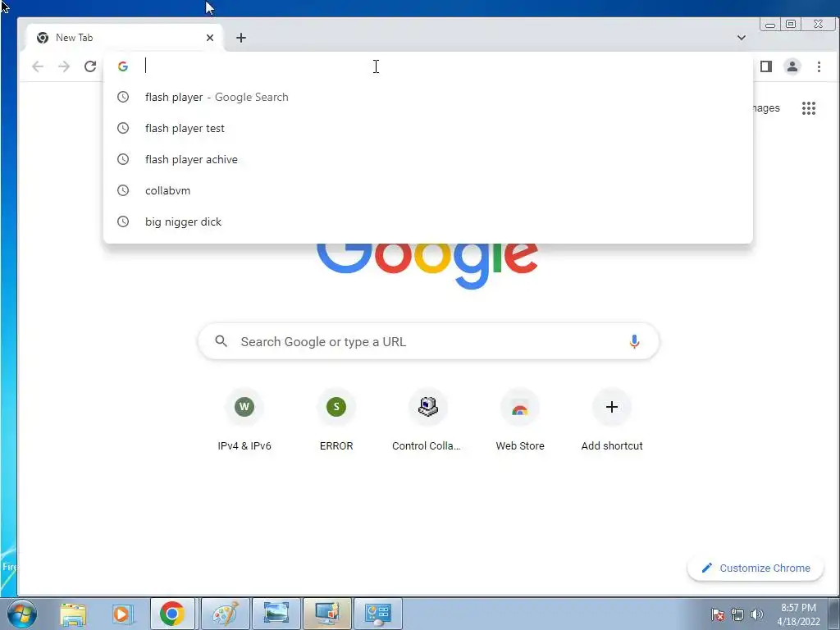This screenshot has width=840, height=630.
Task: Launch Windows Media Player from taskbar
Action: coord(121,614)
